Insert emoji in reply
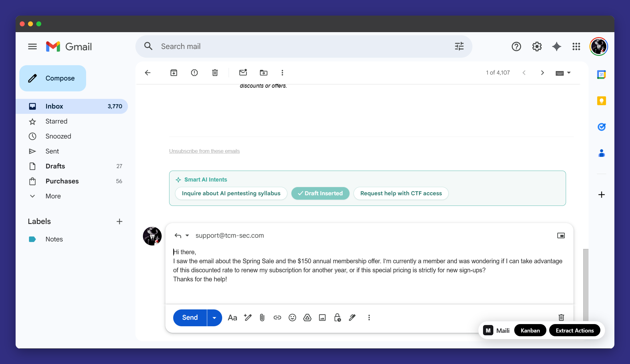630x364 pixels. (x=292, y=318)
